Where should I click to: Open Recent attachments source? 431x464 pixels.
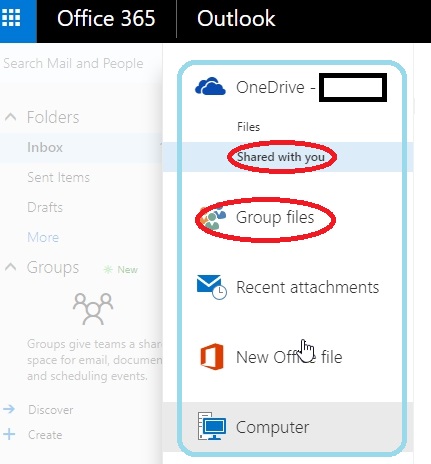[x=307, y=287]
